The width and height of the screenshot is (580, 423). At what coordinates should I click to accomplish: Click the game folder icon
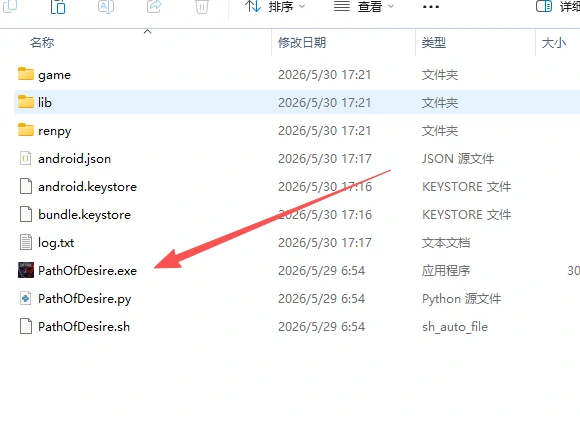coord(26,74)
